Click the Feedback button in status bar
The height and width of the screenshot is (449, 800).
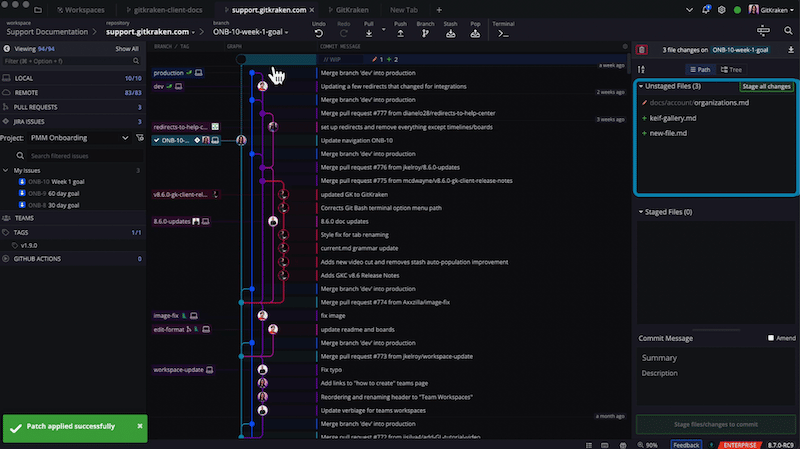pos(686,444)
